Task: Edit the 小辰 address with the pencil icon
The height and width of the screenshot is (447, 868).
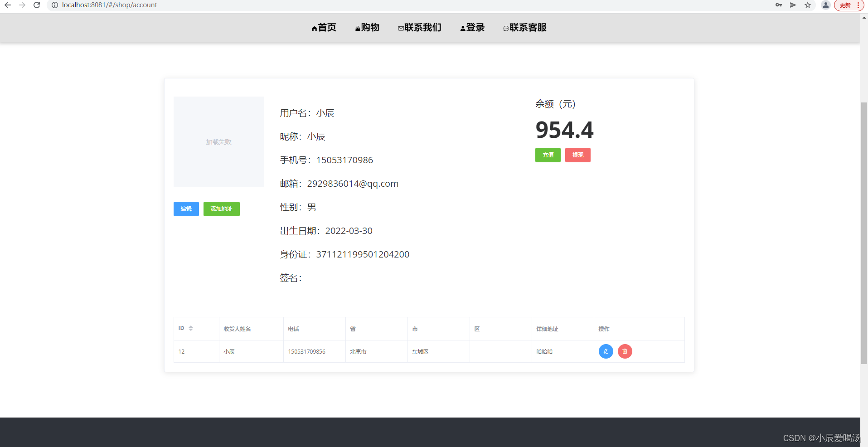Action: click(x=606, y=351)
